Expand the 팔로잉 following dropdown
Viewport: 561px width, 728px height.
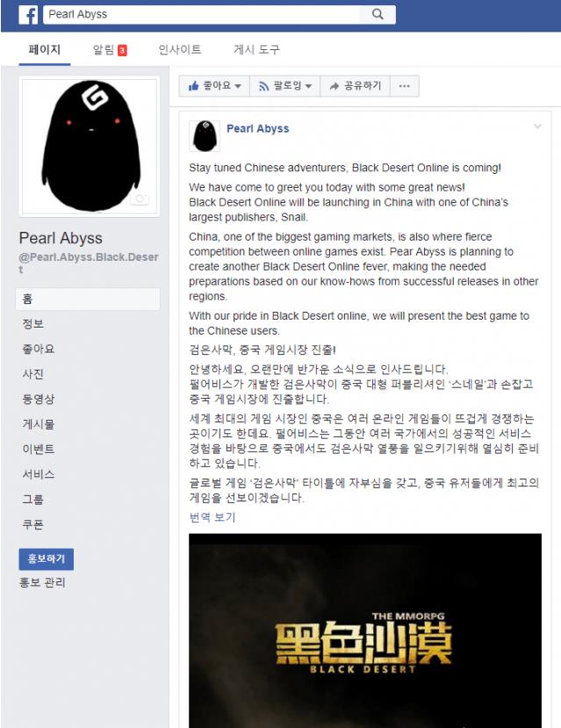285,86
